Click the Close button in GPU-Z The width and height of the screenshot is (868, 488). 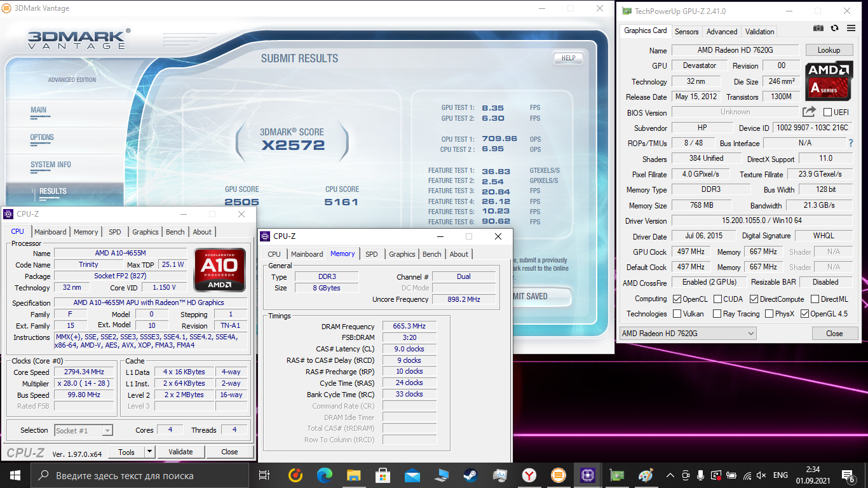tap(834, 333)
